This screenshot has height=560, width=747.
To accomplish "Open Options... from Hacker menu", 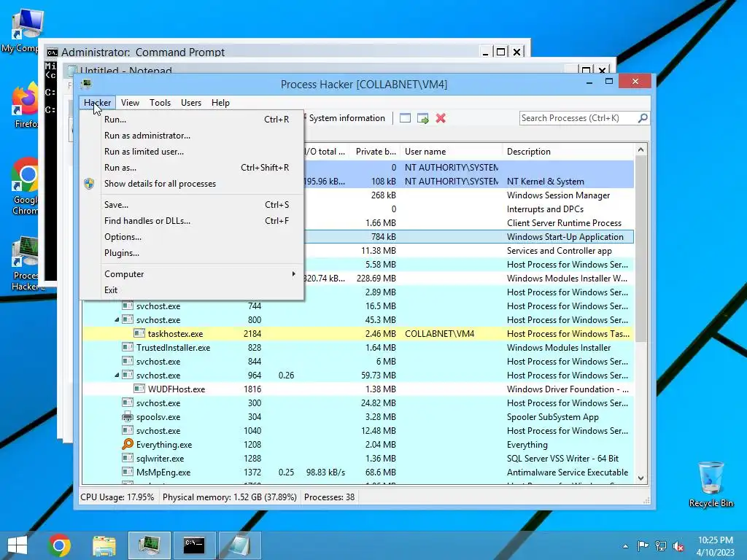I will coord(192,237).
